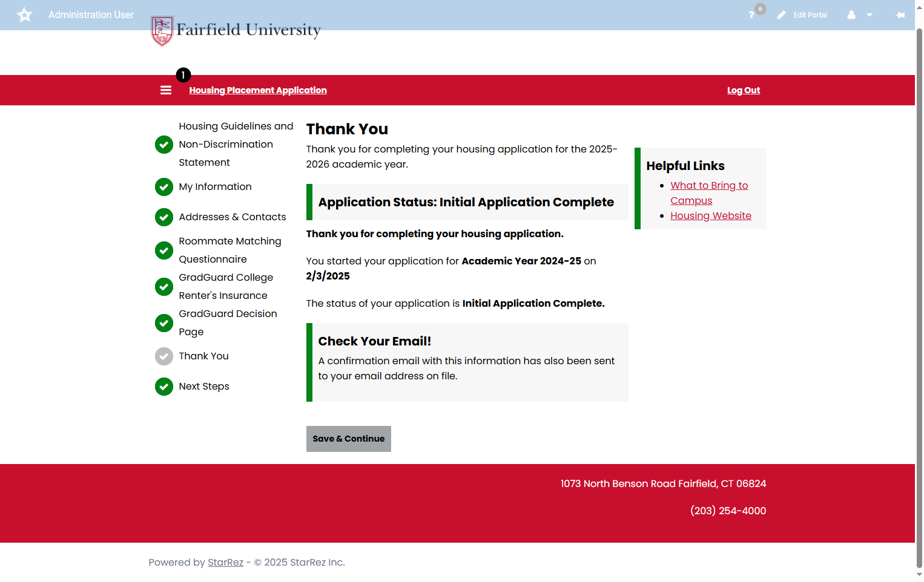Click the check icon beside Addresses & Contacts
924x582 pixels.
pos(164,217)
